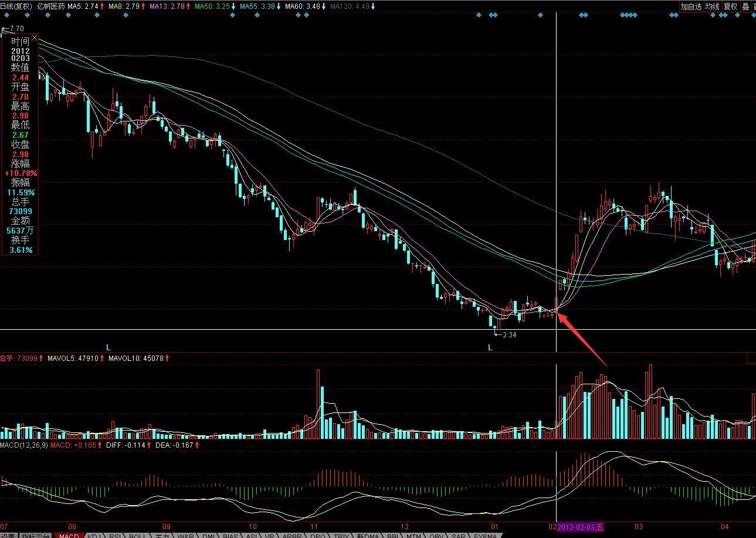Open the 新DMA indicator tab
The image size is (756, 538).
coord(368,535)
